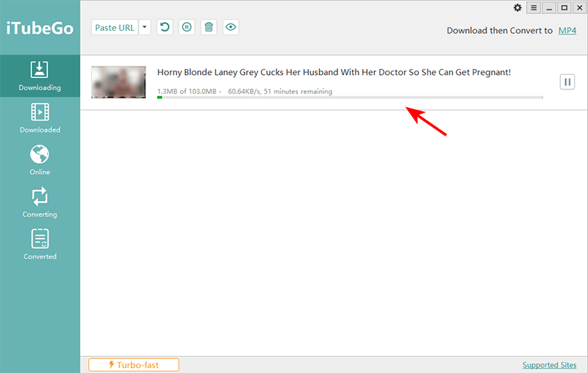
Task: Open the Downloading section in sidebar
Action: (x=40, y=76)
